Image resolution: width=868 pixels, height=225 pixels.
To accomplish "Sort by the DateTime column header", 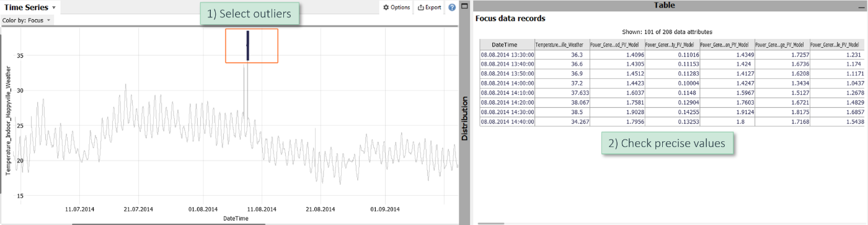I will [507, 45].
